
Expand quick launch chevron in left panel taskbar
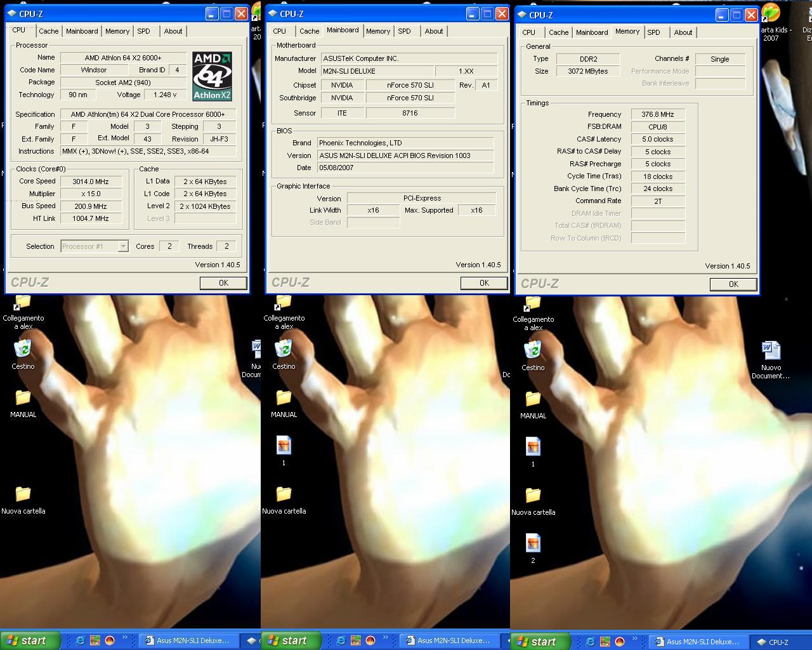pyautogui.click(x=124, y=638)
